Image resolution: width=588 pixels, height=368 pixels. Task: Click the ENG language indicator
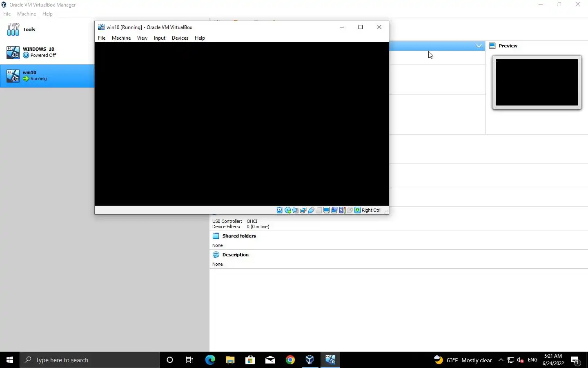(x=532, y=360)
